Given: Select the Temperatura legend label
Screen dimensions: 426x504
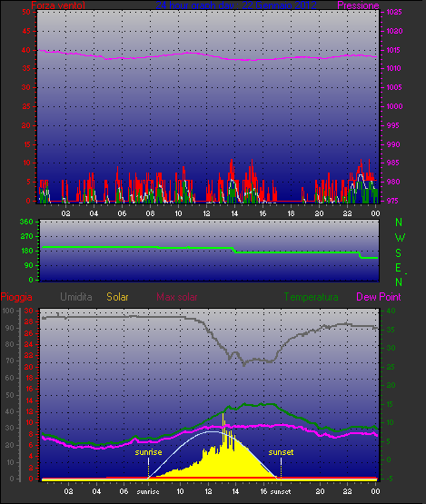Looking at the screenshot, I should [311, 297].
